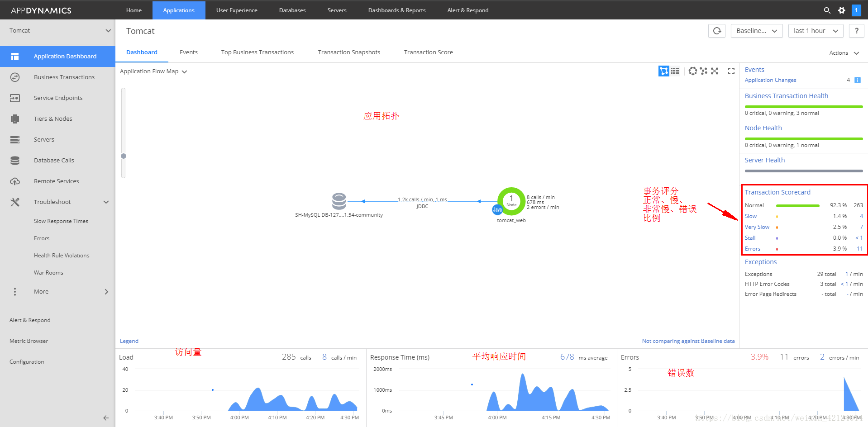The image size is (868, 427).
Task: Open the Very Slow transactions link
Action: click(757, 227)
